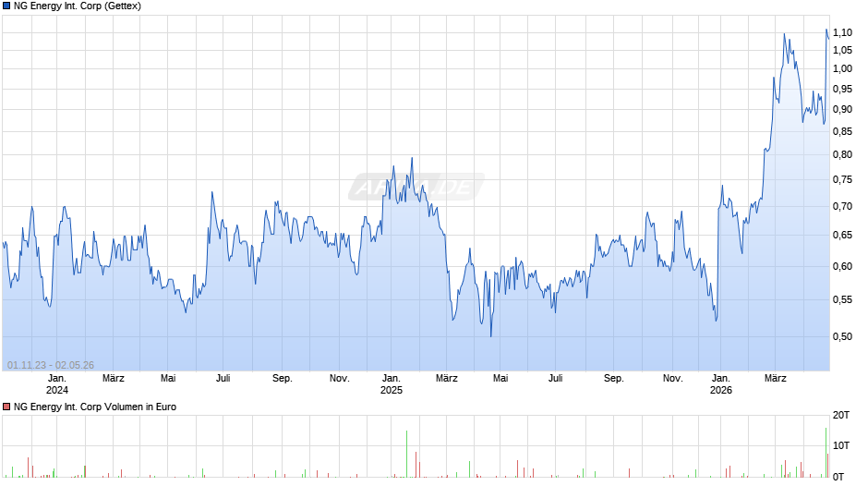Image resolution: width=868 pixels, height=486 pixels.
Task: Click the price axis label '1,00'
Action: (x=842, y=68)
